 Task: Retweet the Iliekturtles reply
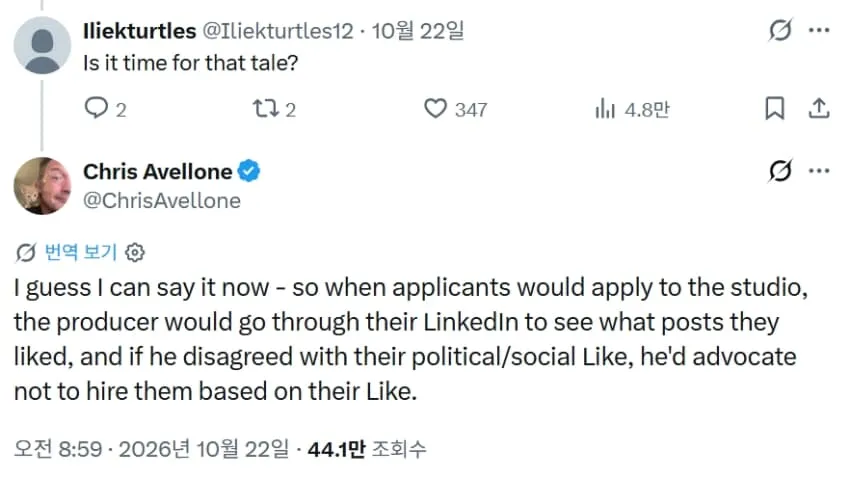click(x=274, y=109)
